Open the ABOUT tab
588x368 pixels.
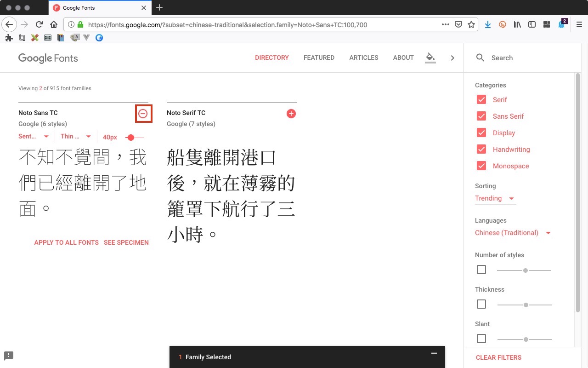[x=403, y=58]
